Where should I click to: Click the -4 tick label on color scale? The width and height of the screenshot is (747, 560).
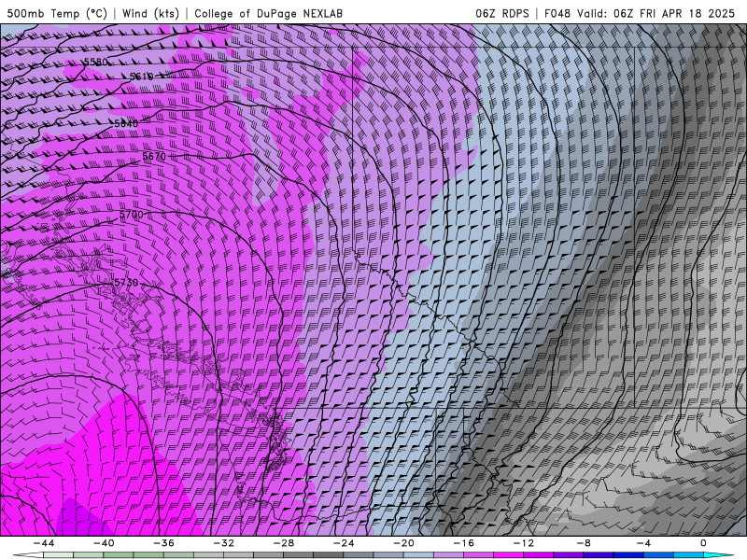[x=643, y=543]
